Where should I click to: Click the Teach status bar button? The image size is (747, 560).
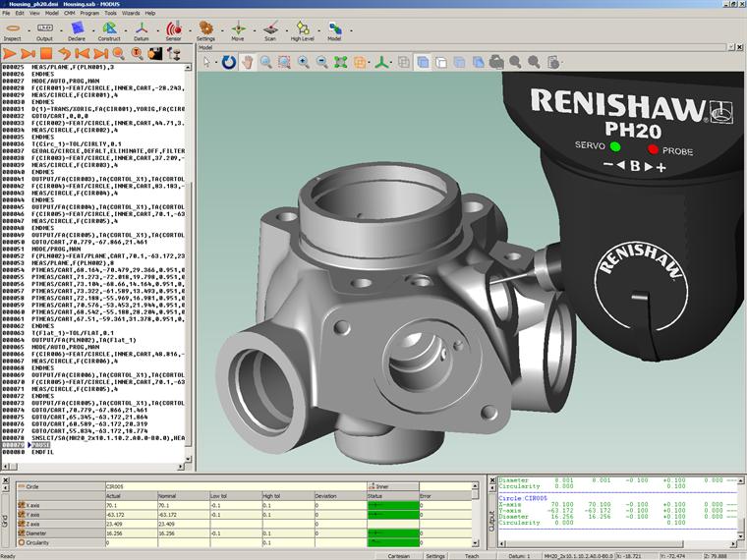(472, 556)
